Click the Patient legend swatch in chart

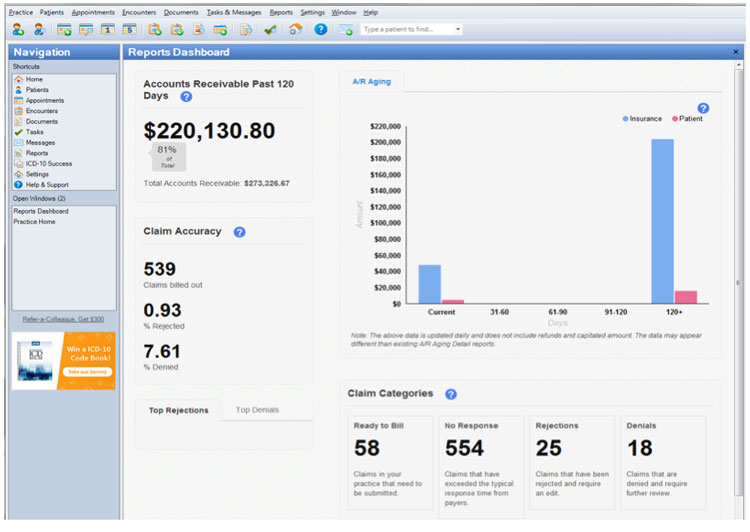[675, 119]
